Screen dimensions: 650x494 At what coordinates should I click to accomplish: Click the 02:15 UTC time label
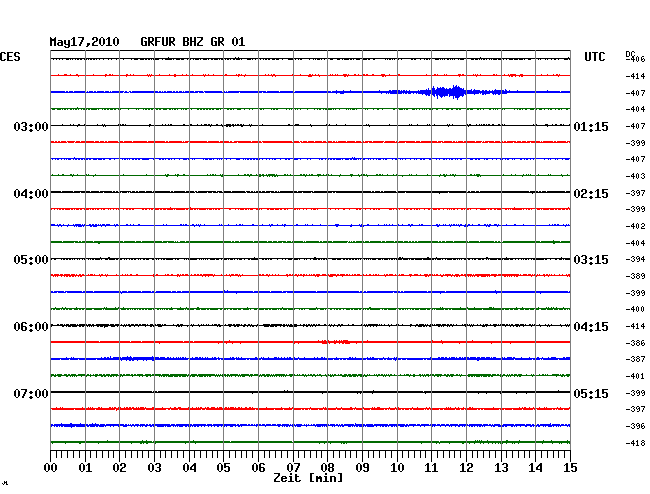pyautogui.click(x=591, y=194)
